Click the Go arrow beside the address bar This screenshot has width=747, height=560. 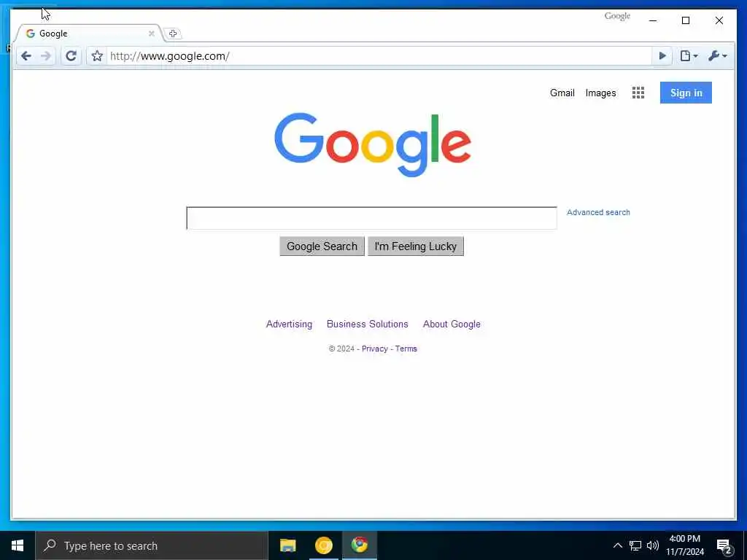[x=662, y=56]
